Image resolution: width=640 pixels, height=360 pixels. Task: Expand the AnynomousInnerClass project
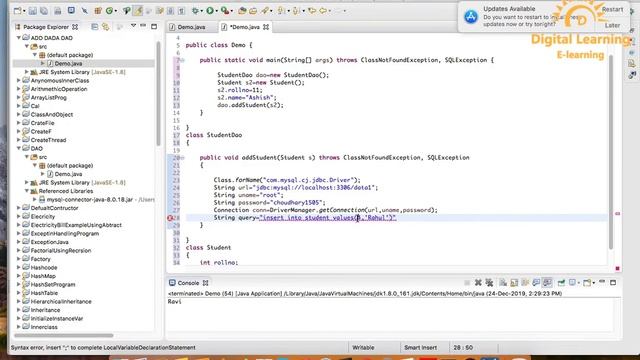(x=19, y=80)
